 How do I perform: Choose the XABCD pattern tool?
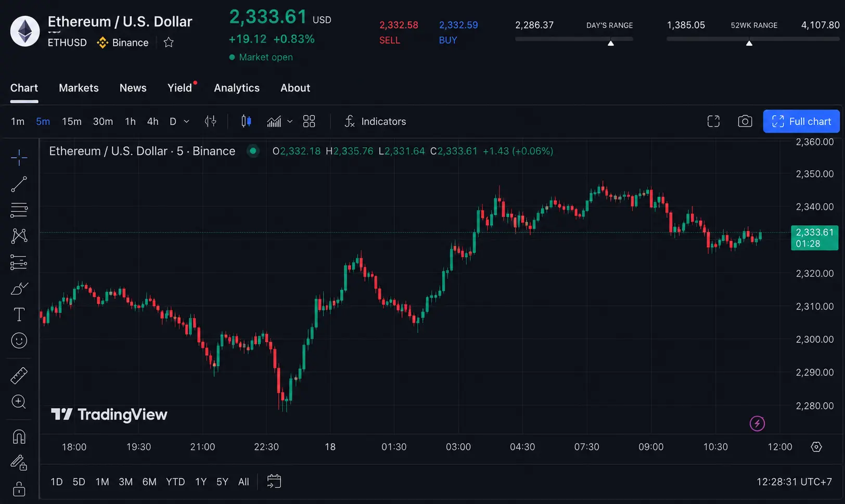coord(19,236)
